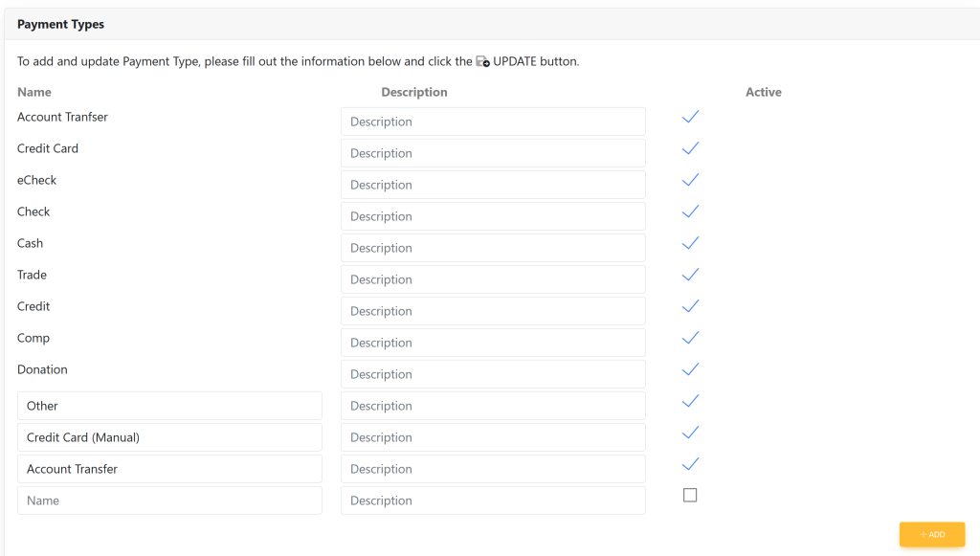980x556 pixels.
Task: Focus the Description field in the last row
Action: [493, 500]
